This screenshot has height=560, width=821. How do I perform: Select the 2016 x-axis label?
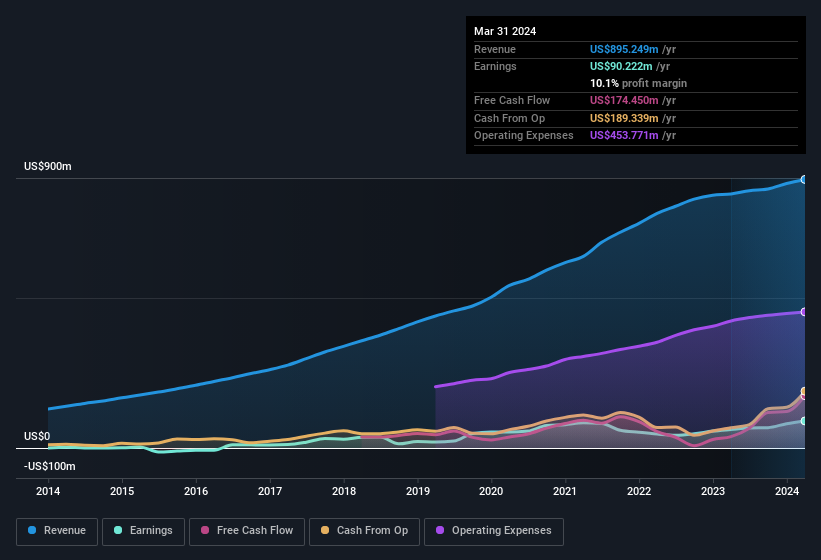coord(196,491)
